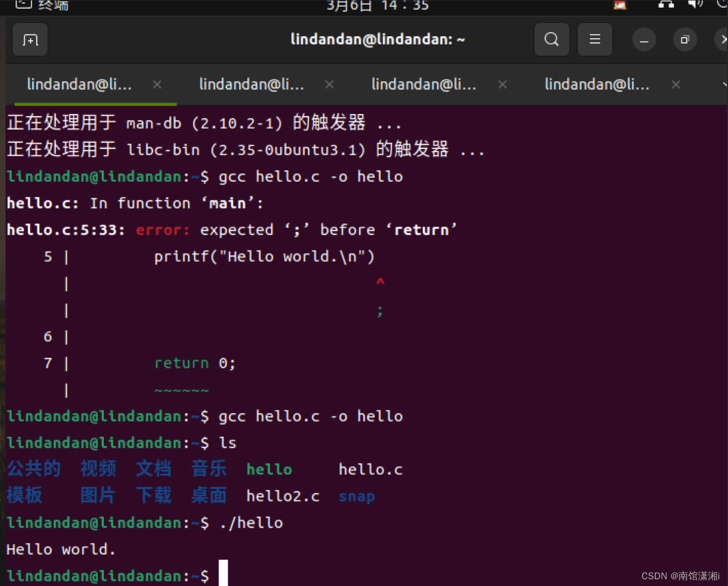
Task: Click the terminal search icon
Action: 552,39
